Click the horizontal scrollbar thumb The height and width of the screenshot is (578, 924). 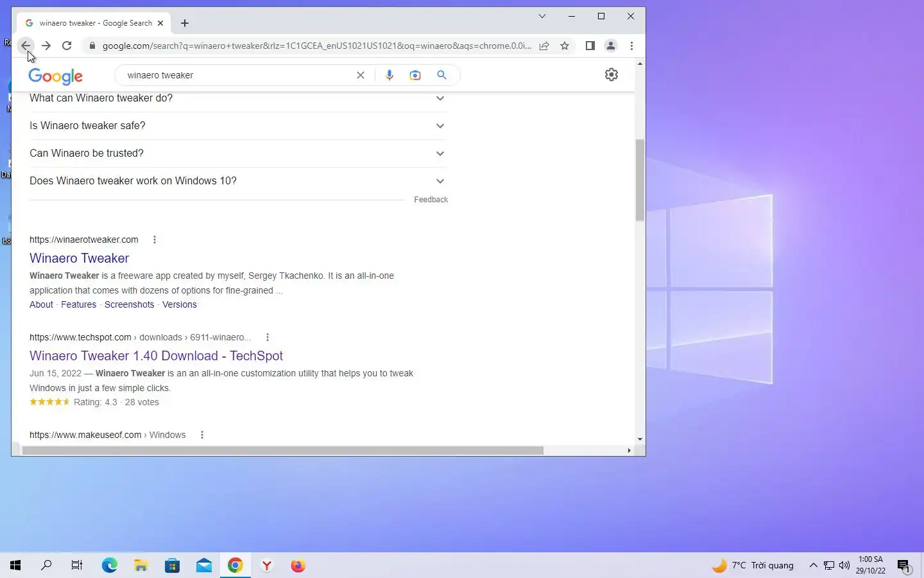282,450
